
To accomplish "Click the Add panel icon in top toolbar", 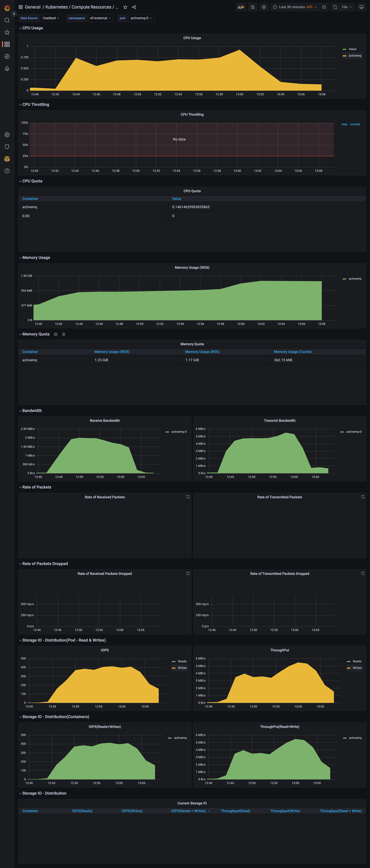I will click(241, 7).
